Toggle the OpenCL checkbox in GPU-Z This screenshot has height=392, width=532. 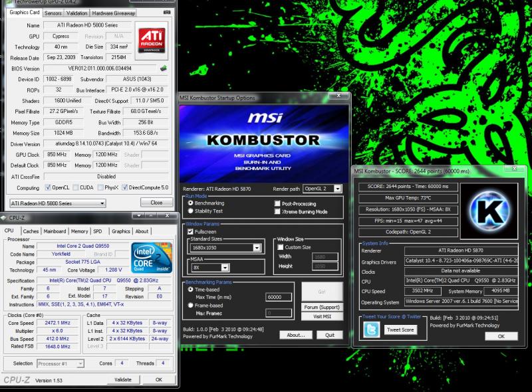tap(48, 187)
